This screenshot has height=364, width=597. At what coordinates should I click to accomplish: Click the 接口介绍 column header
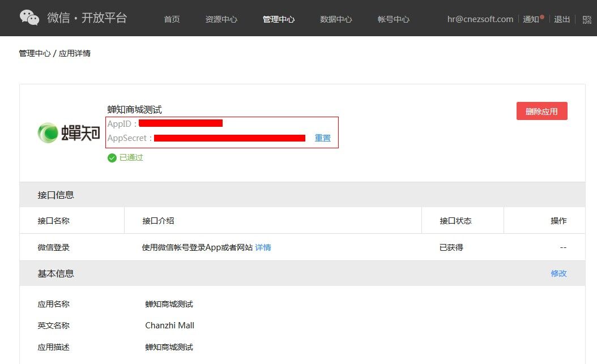(x=158, y=221)
